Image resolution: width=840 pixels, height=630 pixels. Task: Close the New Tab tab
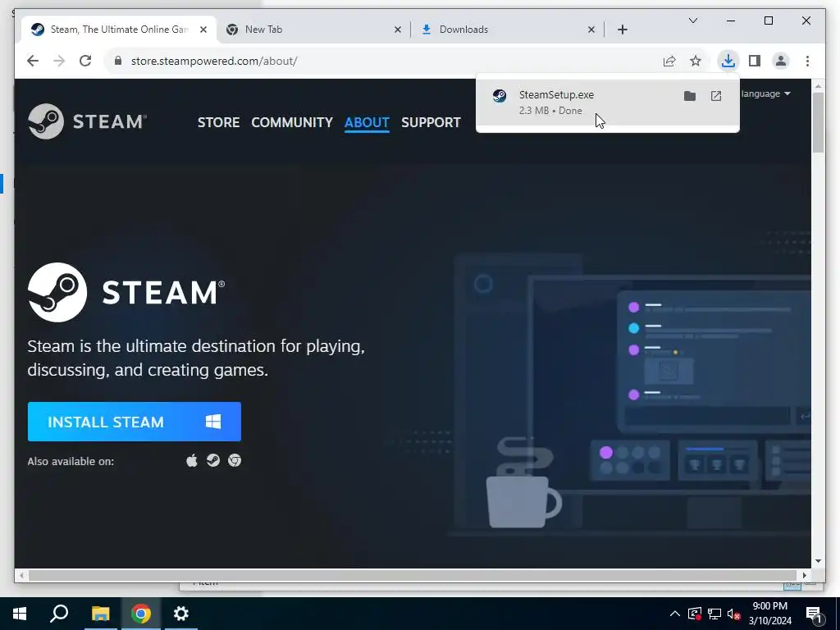click(x=398, y=30)
